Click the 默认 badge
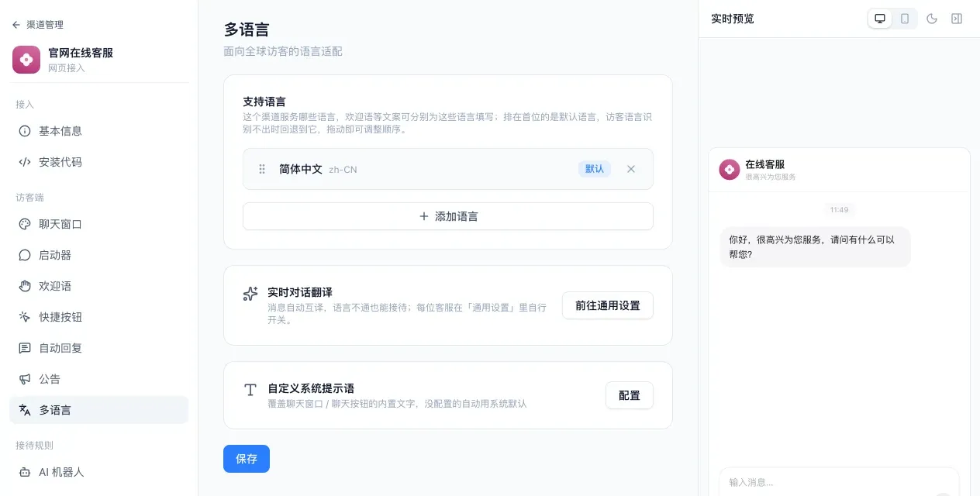Image resolution: width=980 pixels, height=496 pixels. point(595,169)
